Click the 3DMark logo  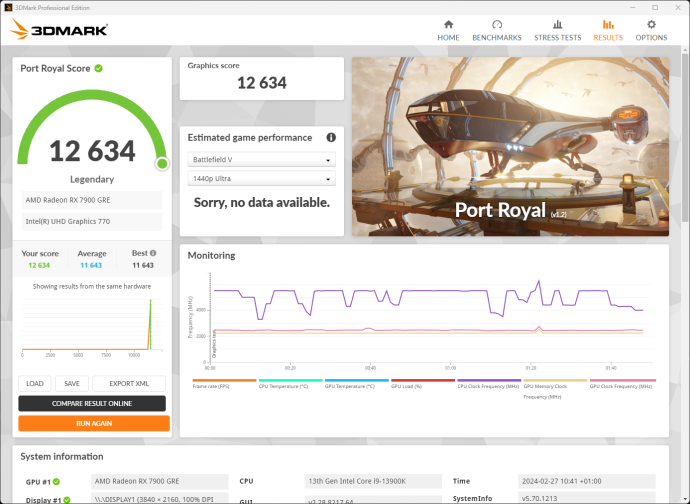pyautogui.click(x=59, y=29)
